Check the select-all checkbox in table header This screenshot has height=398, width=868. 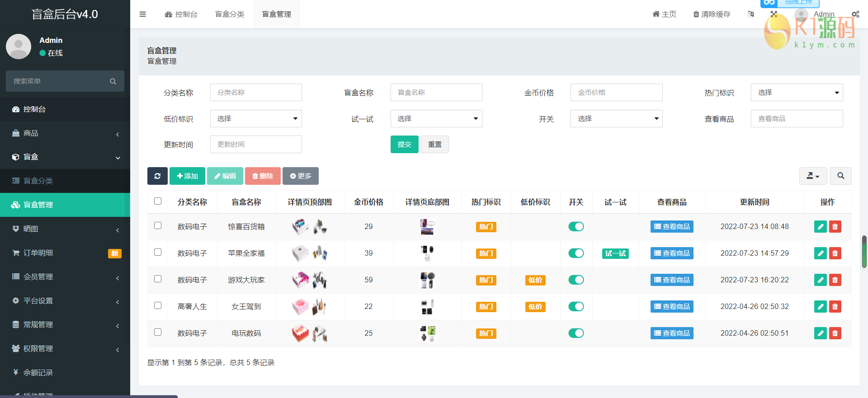[158, 201]
